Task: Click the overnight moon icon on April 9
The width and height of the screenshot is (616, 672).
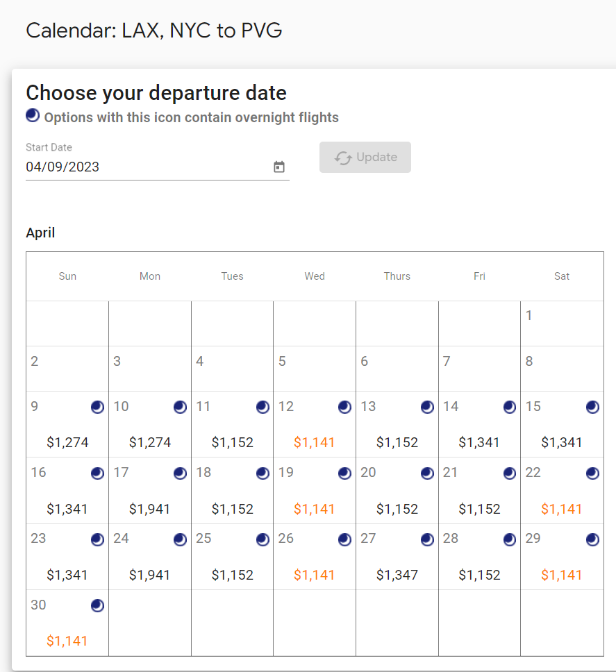Action: (x=98, y=407)
